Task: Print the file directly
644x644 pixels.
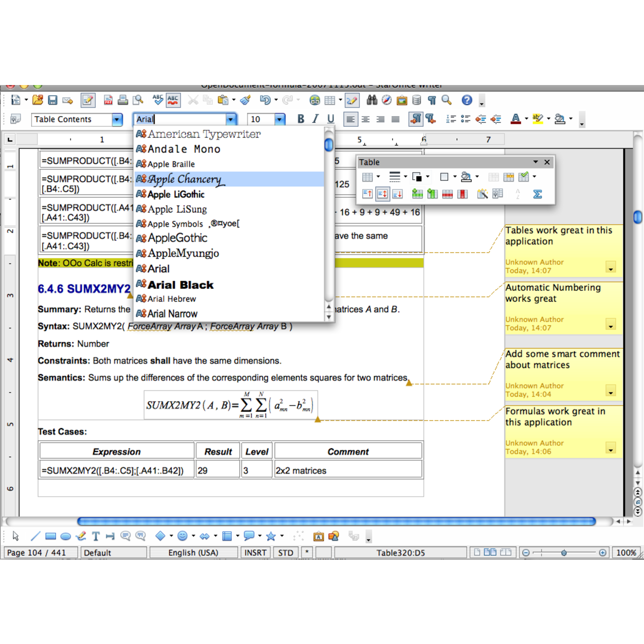Action: click(x=122, y=100)
